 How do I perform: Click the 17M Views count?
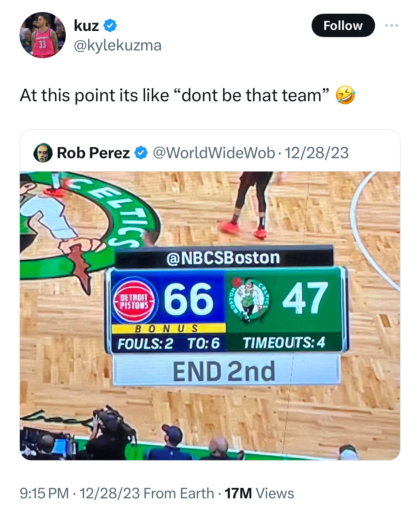[259, 493]
